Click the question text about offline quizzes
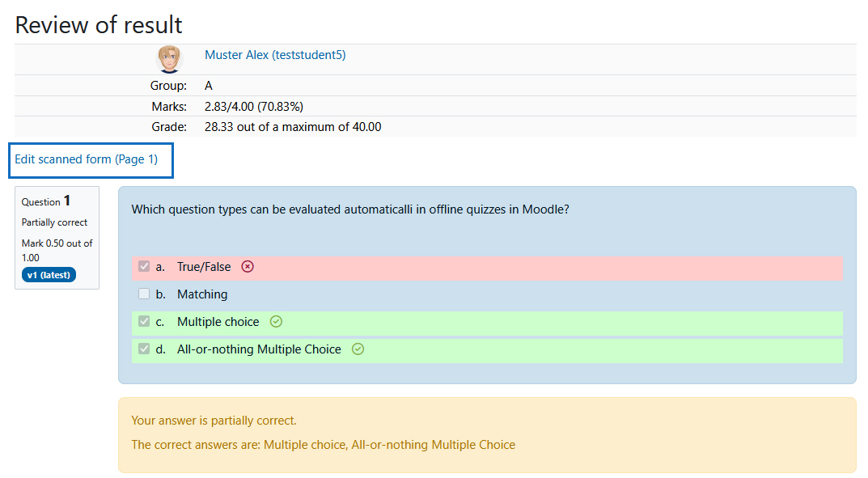The height and width of the screenshot is (478, 868). (x=350, y=209)
